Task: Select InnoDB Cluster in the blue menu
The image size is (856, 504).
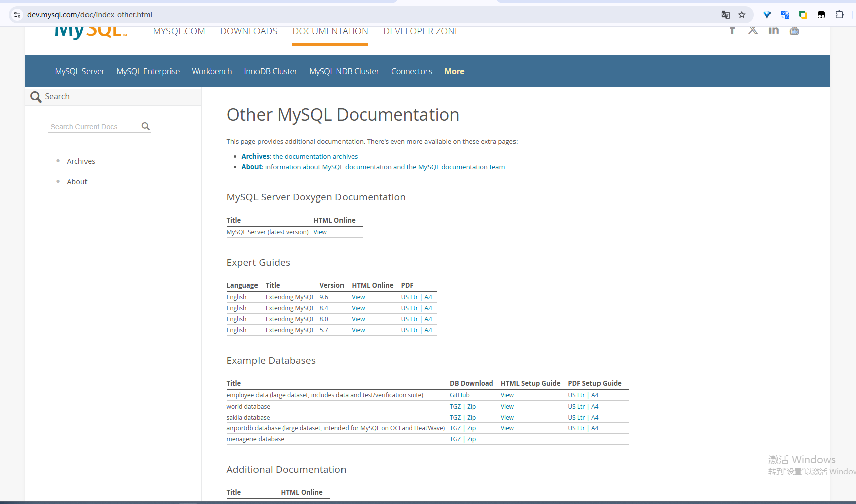Action: [x=271, y=71]
